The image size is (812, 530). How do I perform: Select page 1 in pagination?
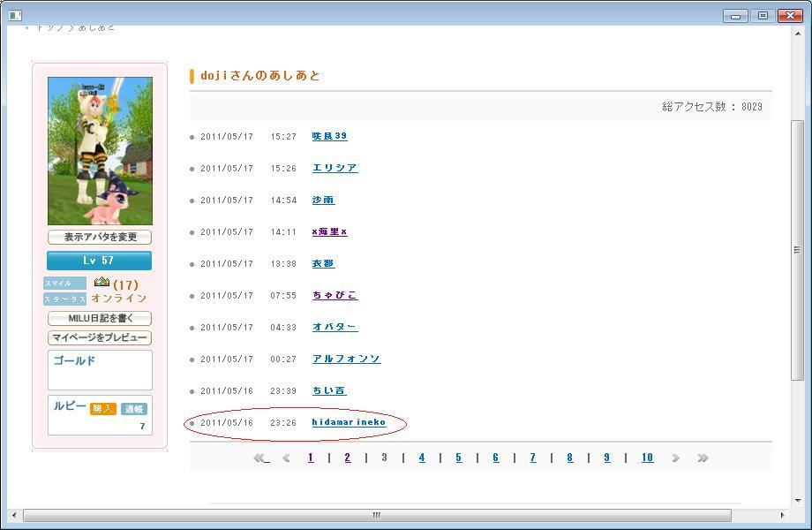[311, 458]
